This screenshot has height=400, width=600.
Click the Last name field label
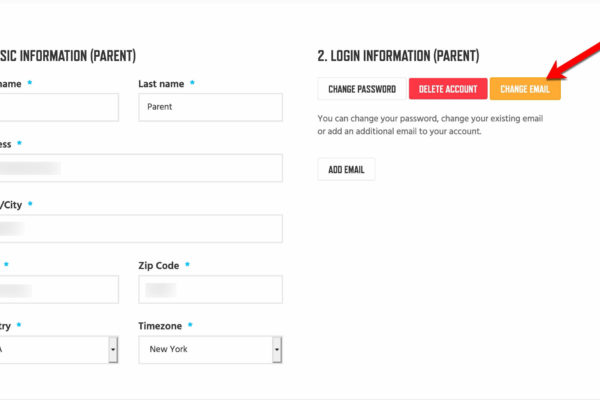tap(161, 84)
